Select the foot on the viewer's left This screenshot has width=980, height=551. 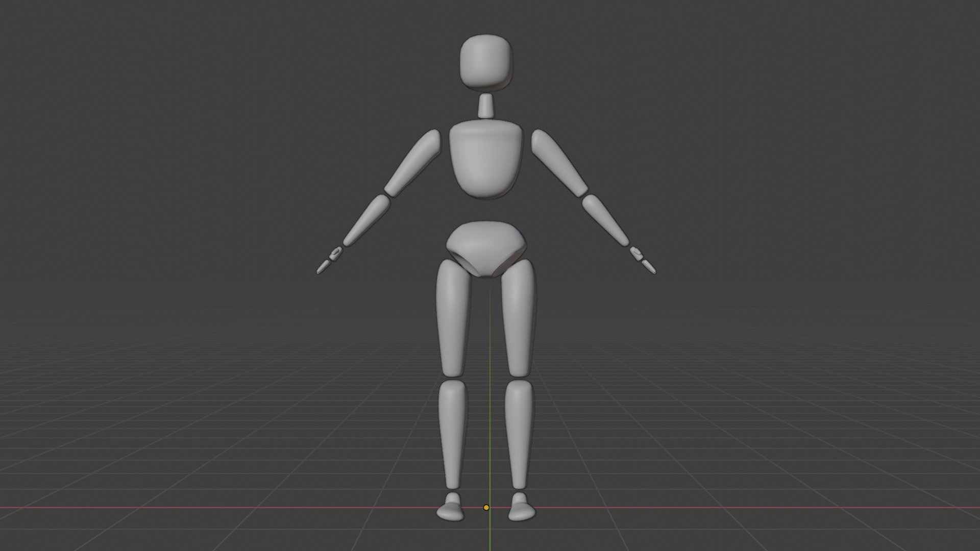(451, 507)
